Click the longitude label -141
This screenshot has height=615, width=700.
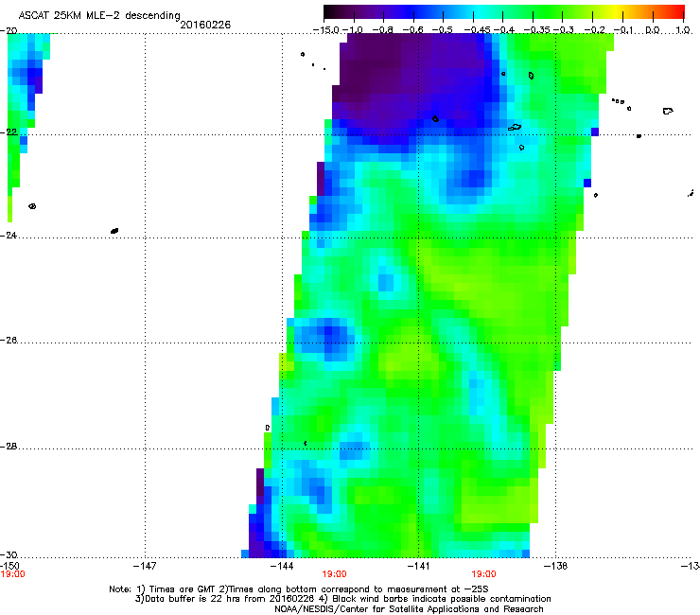[x=418, y=566]
